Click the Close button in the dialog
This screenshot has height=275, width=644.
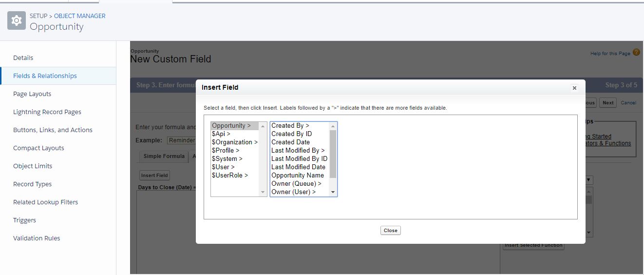391,230
